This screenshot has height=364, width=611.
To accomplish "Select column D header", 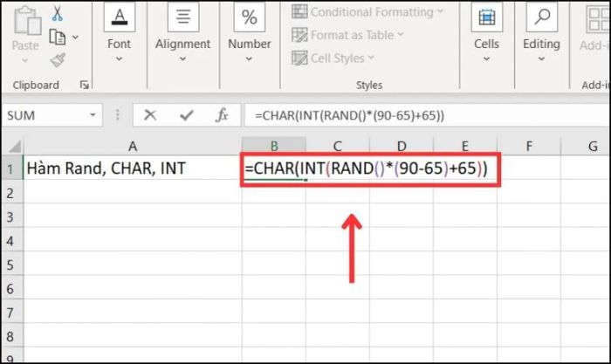I will point(402,146).
